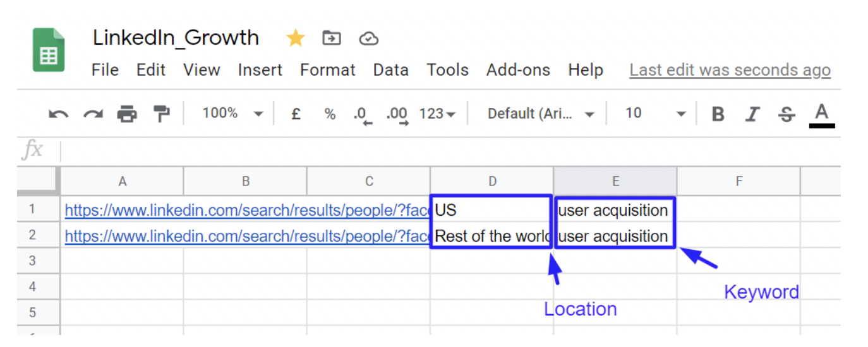868x347 pixels.
Task: Open the text color picker
Action: pyautogui.click(x=821, y=115)
